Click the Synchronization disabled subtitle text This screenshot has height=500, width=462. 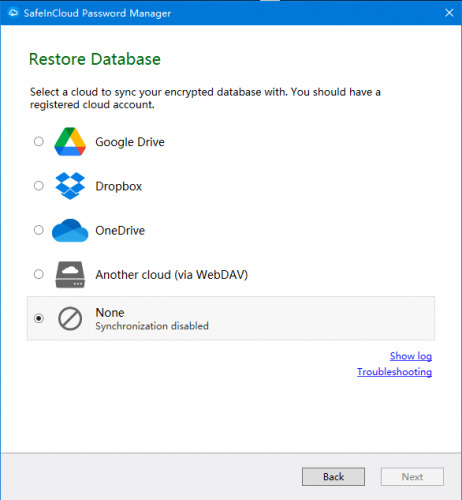click(152, 326)
